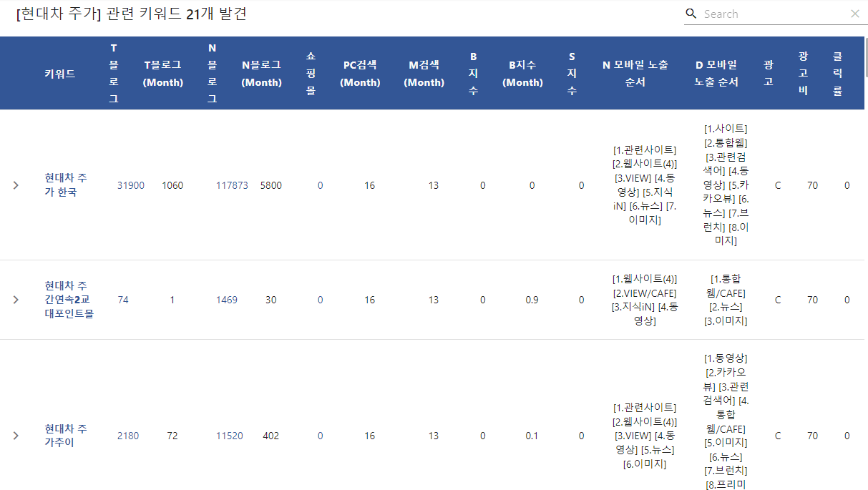Open T블로그 count 74 link
Viewport: 868px width, 490px height.
pos(123,300)
